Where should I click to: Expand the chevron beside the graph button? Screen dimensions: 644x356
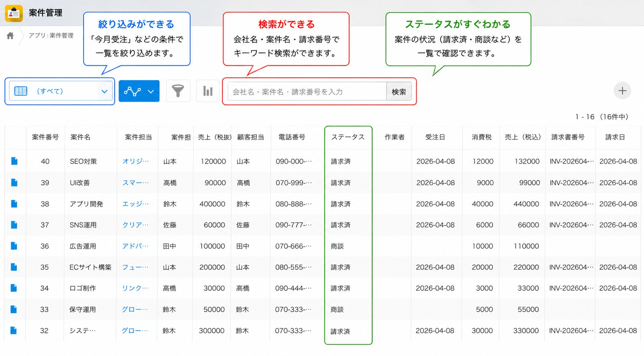(151, 91)
